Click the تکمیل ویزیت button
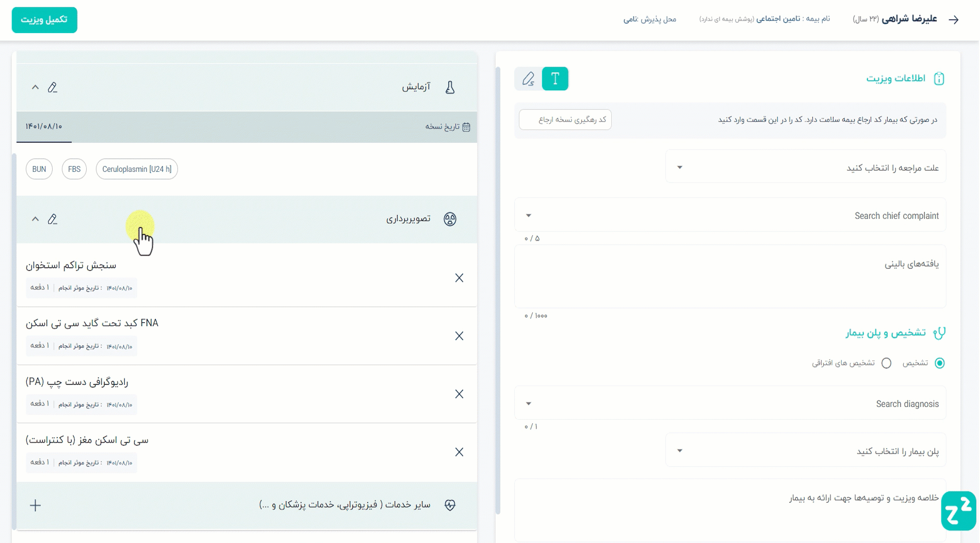The width and height of the screenshot is (980, 543). point(44,20)
